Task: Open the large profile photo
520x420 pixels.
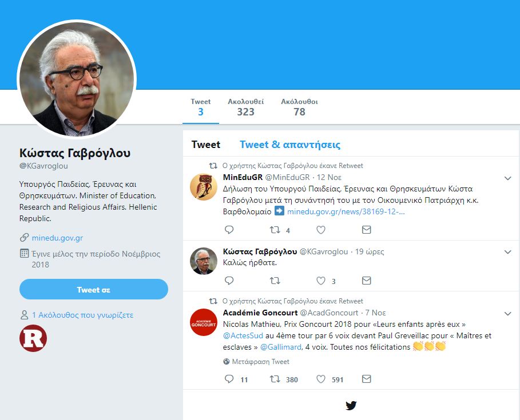Action: (77, 79)
